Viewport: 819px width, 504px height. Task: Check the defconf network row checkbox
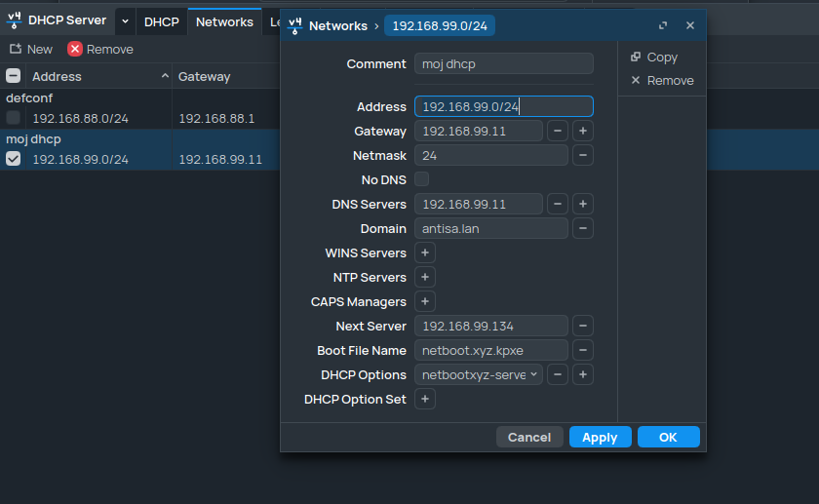pos(14,118)
